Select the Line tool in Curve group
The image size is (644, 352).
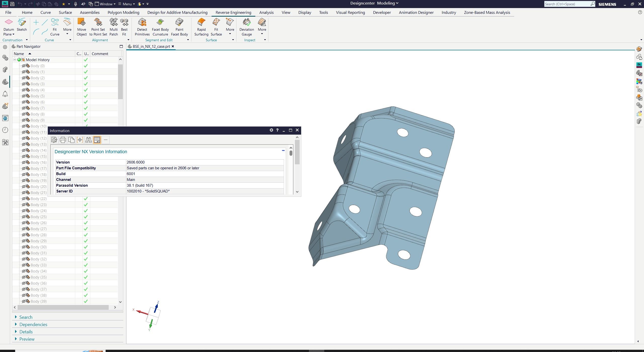pyautogui.click(x=45, y=22)
